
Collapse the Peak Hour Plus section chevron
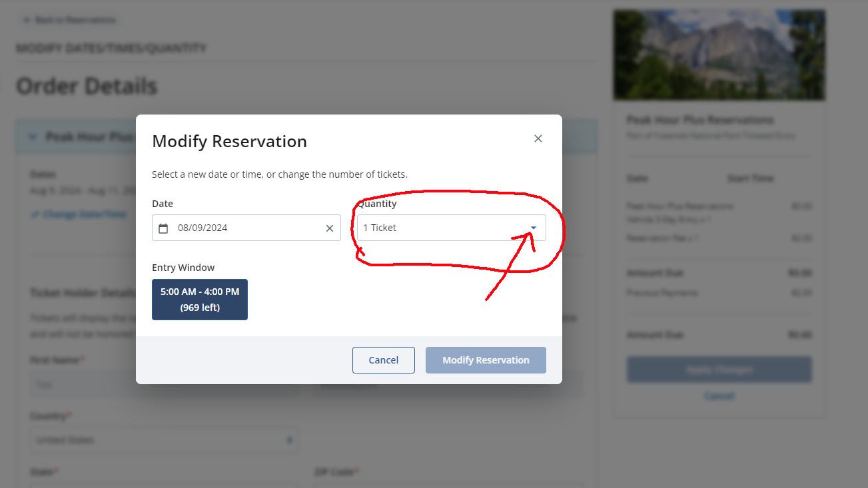(x=33, y=136)
